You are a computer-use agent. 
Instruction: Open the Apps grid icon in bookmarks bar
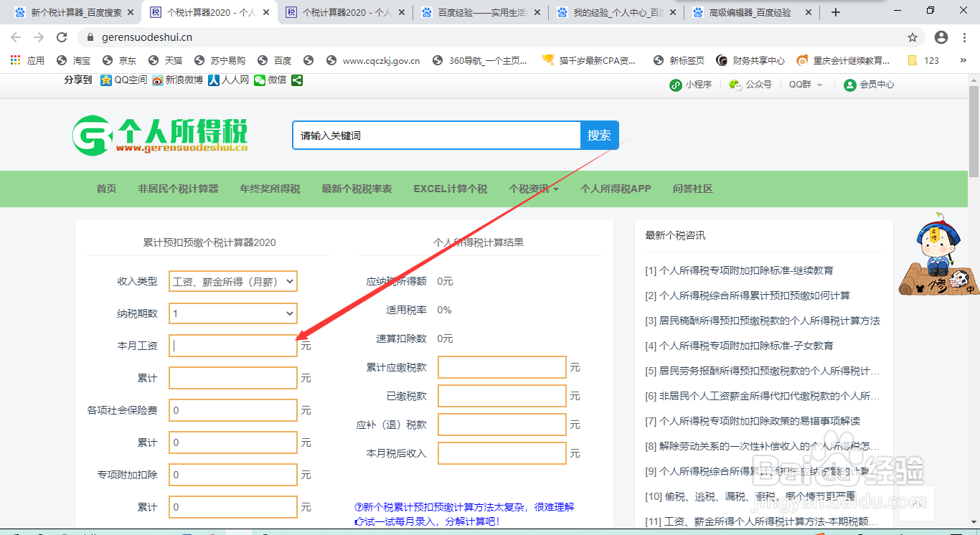[15, 60]
